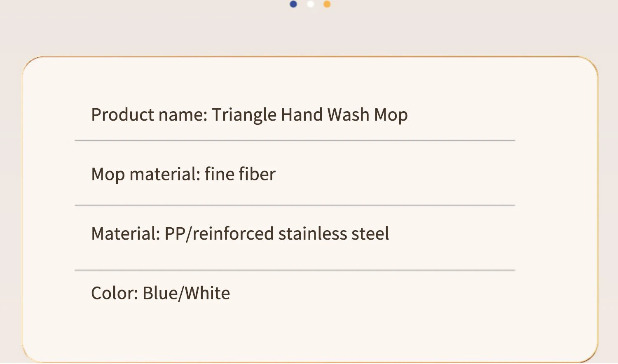618x364 pixels.
Task: Select the word "stainless"
Action: [x=313, y=234]
